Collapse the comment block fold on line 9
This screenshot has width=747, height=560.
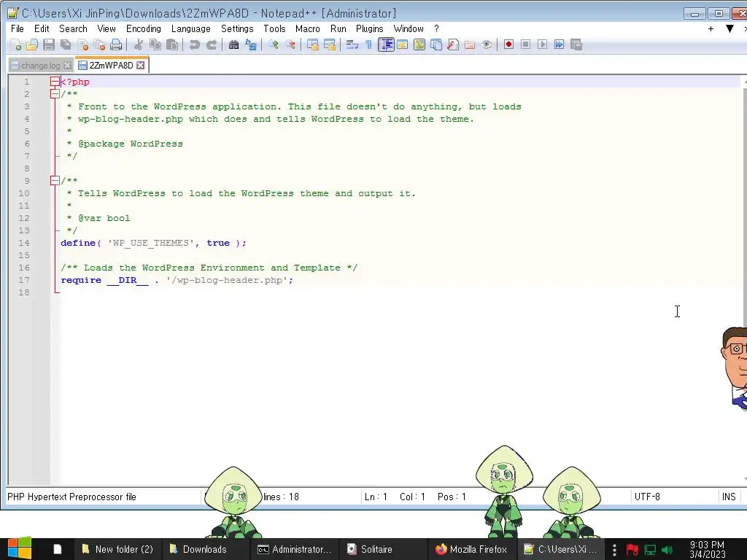(x=55, y=181)
